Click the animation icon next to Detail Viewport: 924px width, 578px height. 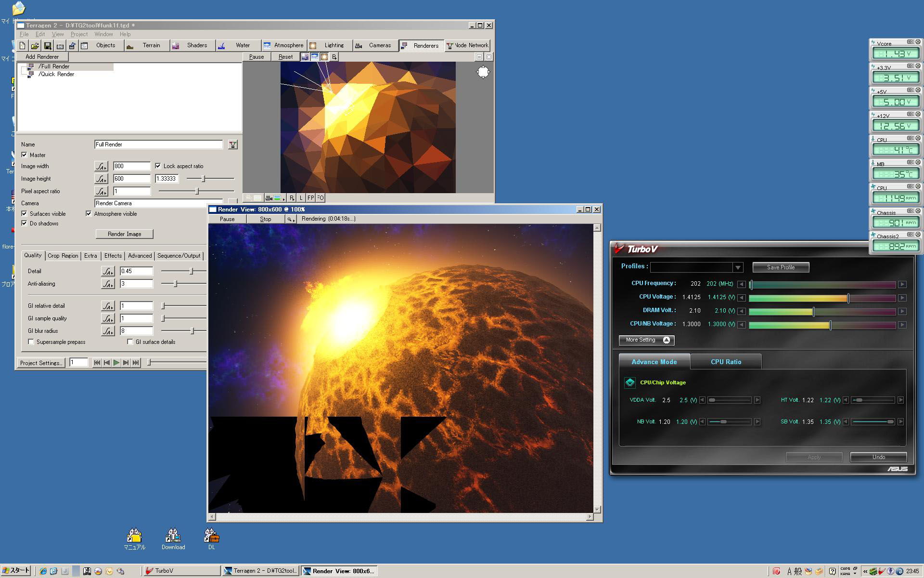(107, 271)
